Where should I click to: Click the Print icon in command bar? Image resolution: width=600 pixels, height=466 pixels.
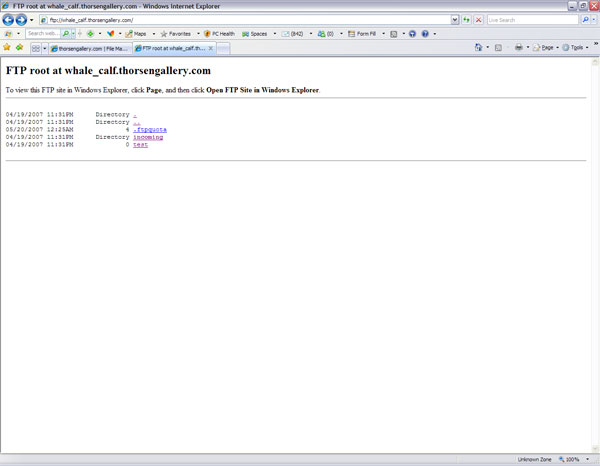coord(517,47)
